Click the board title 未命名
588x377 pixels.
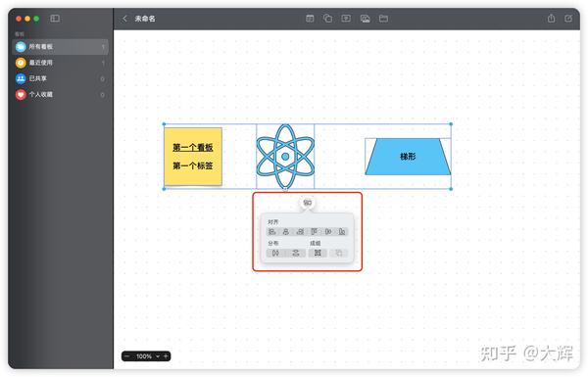(145, 19)
